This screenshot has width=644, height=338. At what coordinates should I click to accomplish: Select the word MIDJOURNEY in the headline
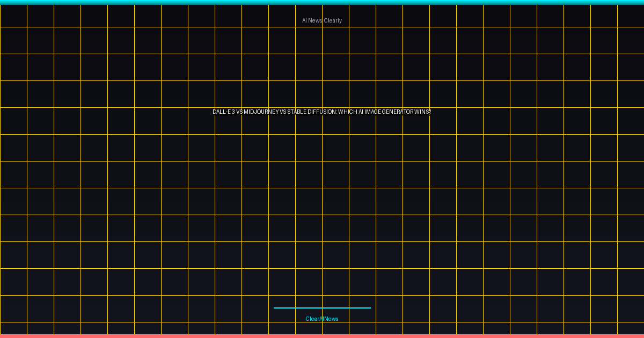[x=261, y=112]
